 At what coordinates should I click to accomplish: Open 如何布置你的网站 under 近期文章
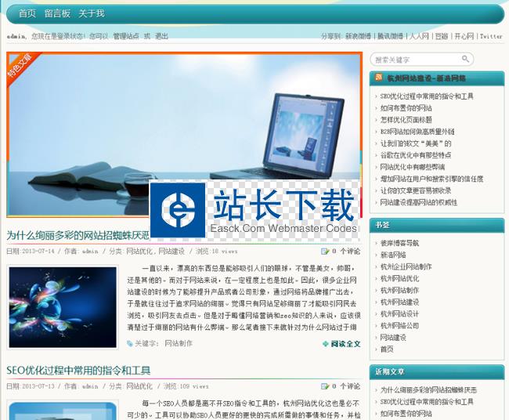point(406,414)
